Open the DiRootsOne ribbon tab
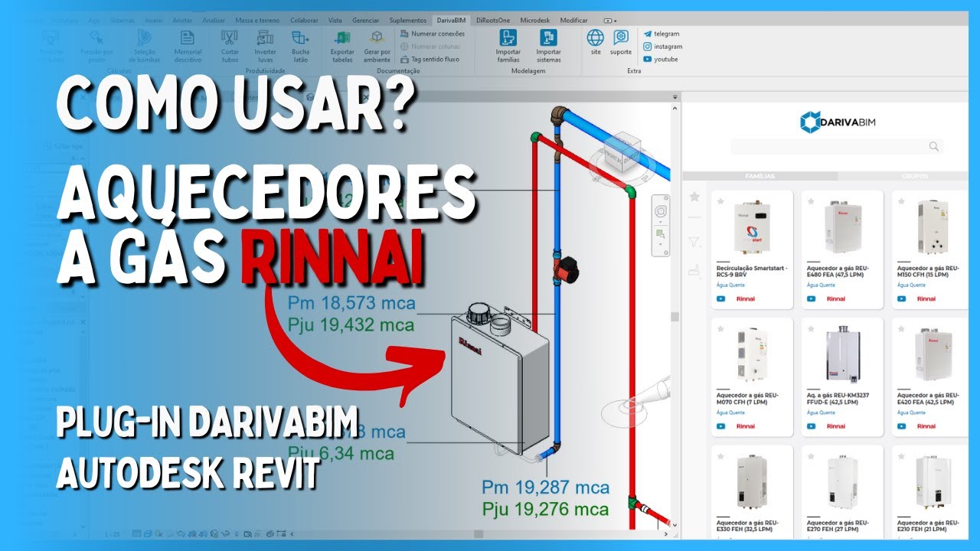The height and width of the screenshot is (551, 980). [492, 19]
